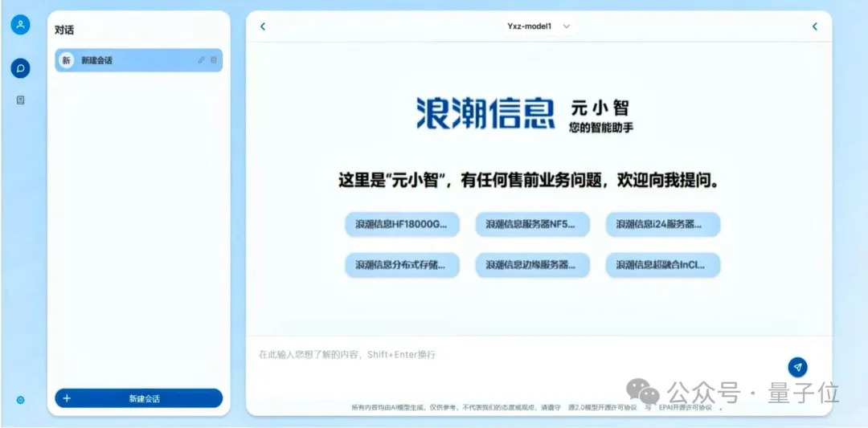This screenshot has height=428, width=868.
Task: Pick the 浪潮信息分布式存储... suggestion
Action: [402, 264]
